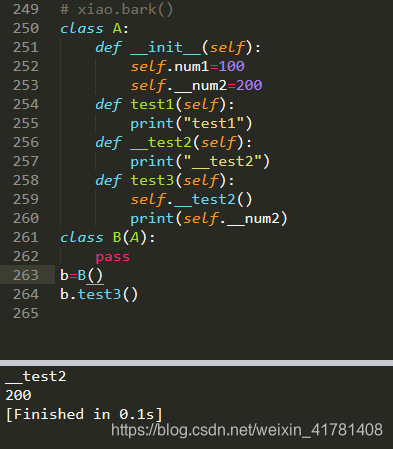Click the '200' output in build panel

click(18, 395)
